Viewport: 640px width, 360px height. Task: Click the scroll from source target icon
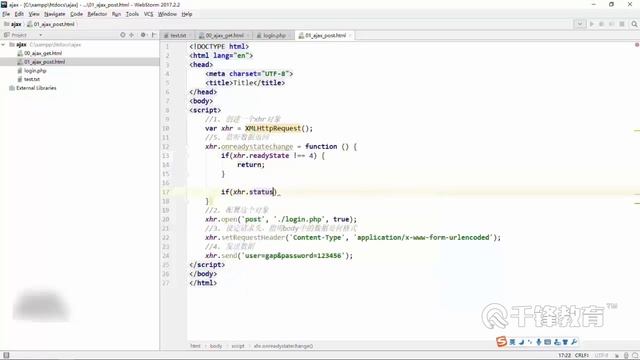point(122,35)
